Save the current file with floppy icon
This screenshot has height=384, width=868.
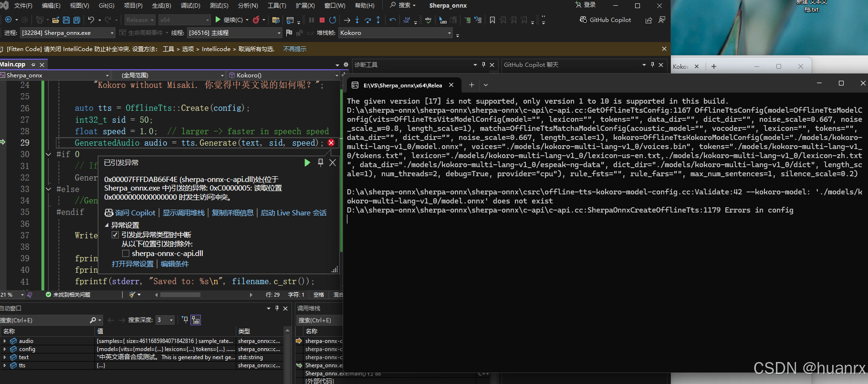pos(66,20)
